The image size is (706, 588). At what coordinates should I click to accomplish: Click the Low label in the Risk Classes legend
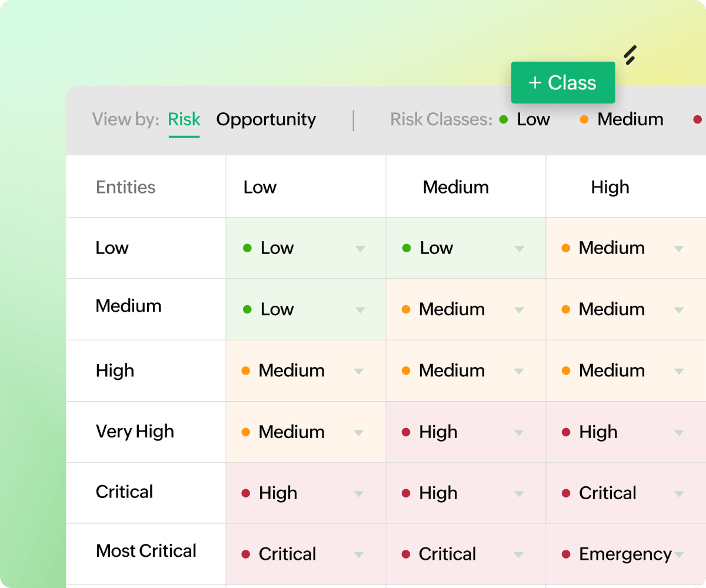pyautogui.click(x=533, y=119)
